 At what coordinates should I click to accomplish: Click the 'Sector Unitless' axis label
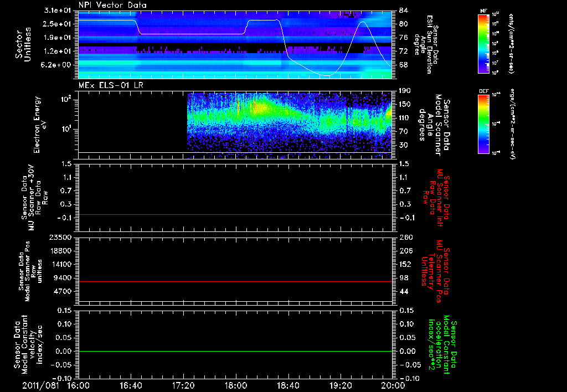point(23,44)
